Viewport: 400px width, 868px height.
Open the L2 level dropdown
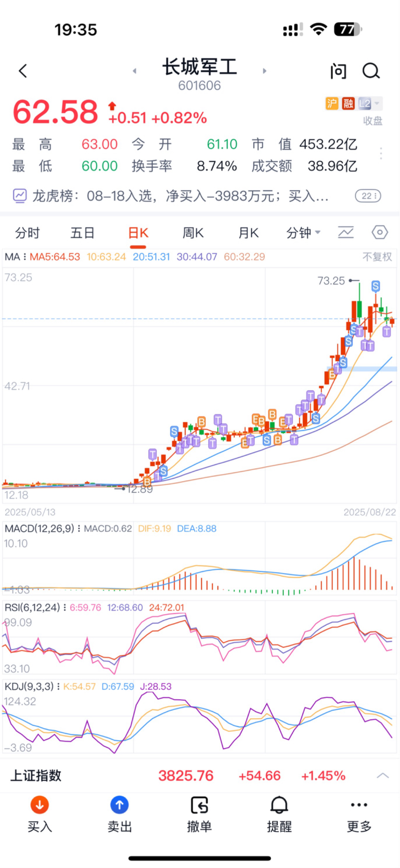point(370,103)
